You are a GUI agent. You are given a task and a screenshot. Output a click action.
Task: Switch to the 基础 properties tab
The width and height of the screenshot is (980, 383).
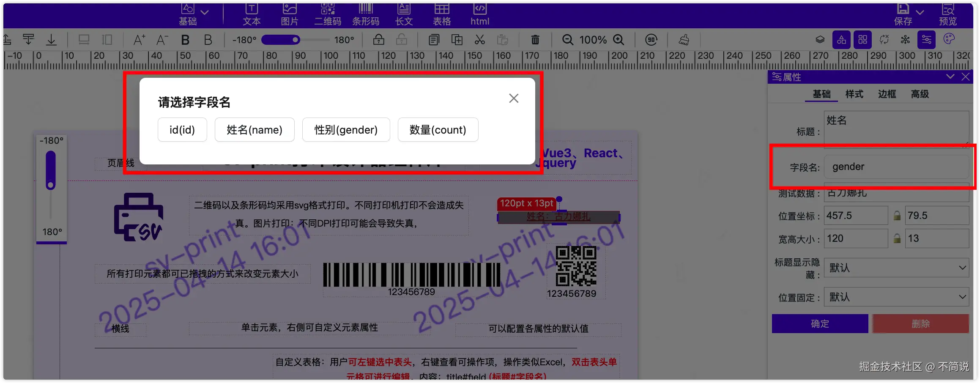click(x=822, y=94)
